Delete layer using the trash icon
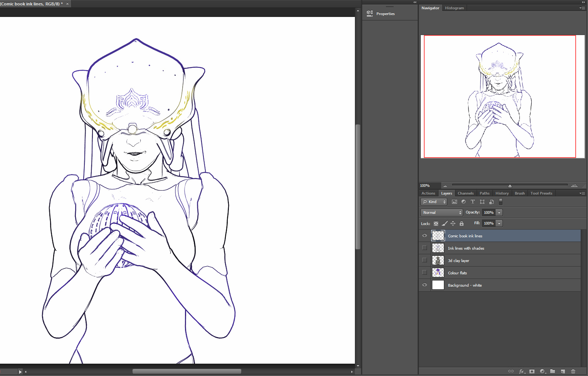Screen dimensions: 588x376 (x=573, y=371)
